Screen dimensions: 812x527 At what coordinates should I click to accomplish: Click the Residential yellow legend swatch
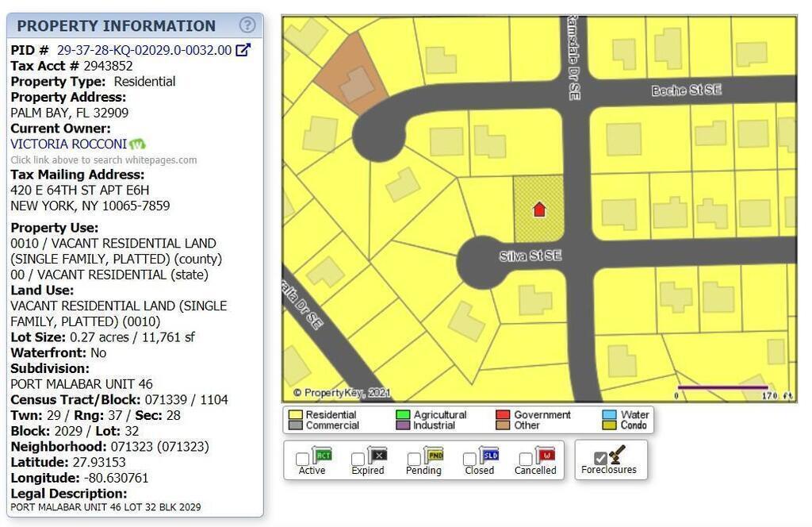[x=296, y=415]
